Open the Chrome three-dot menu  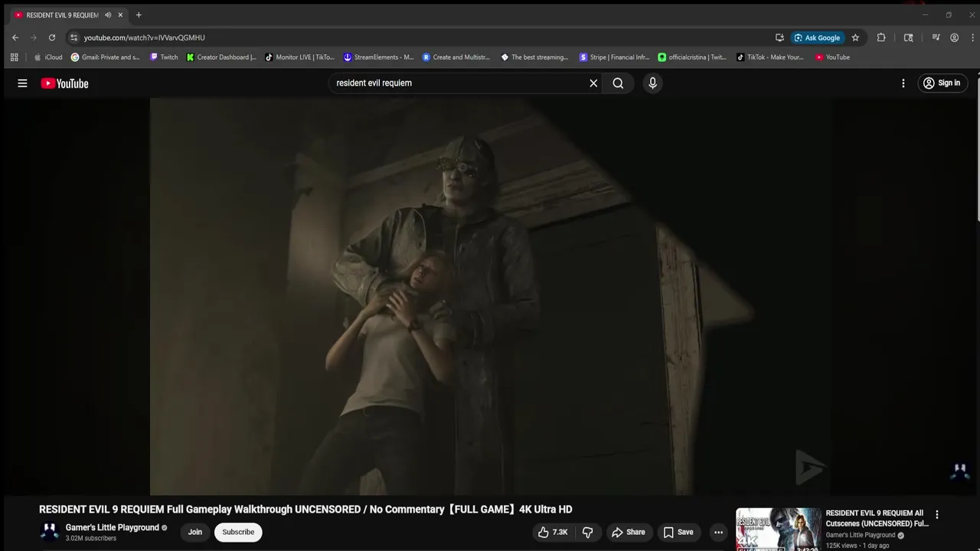(x=972, y=37)
